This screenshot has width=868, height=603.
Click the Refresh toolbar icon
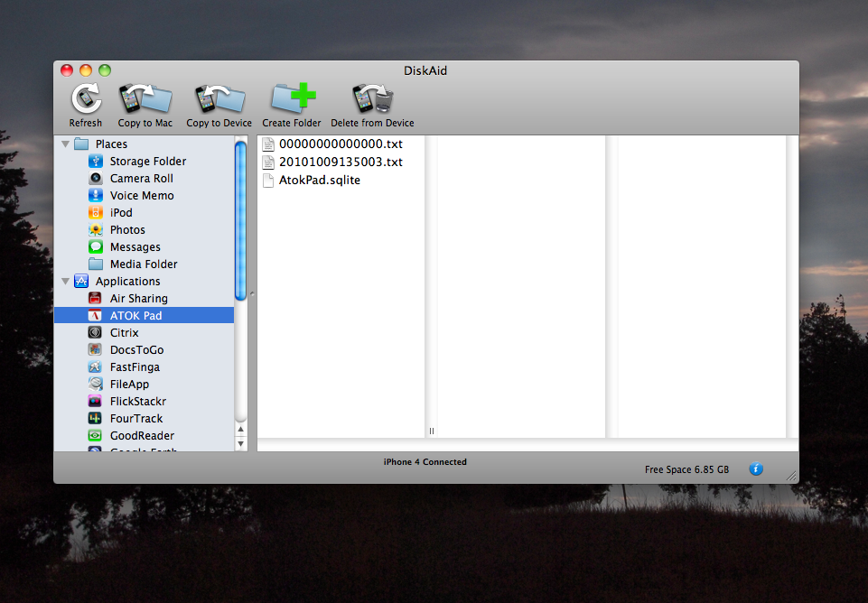click(87, 98)
